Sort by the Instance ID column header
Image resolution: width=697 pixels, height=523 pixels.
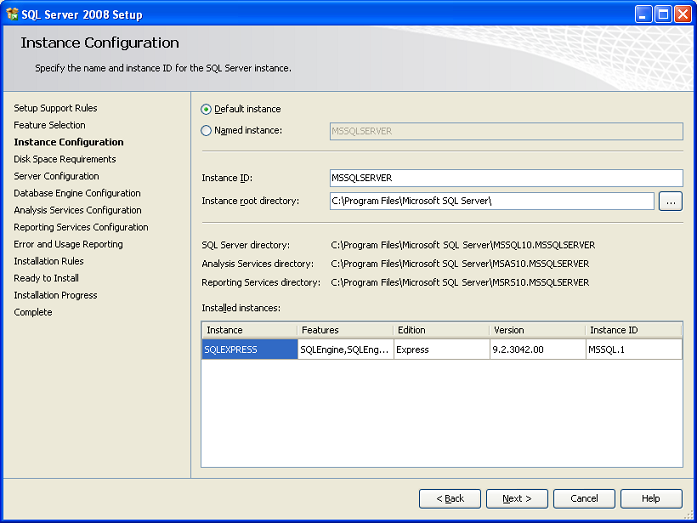[x=634, y=330]
